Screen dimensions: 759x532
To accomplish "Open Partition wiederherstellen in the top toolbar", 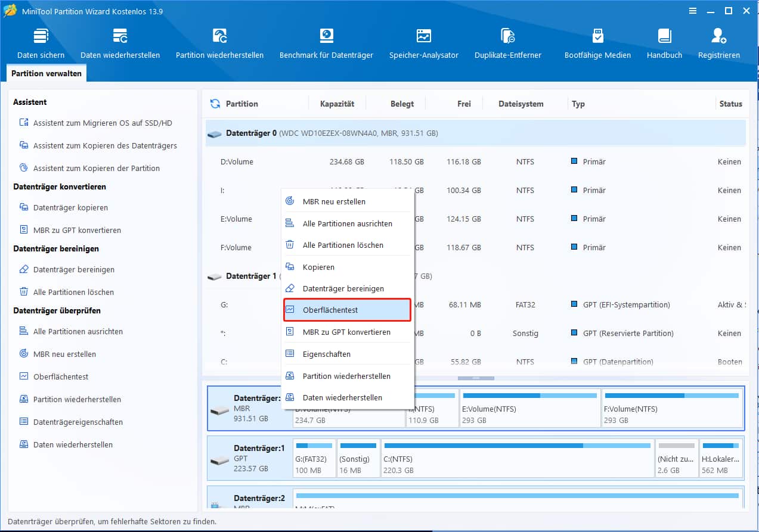I will point(219,43).
